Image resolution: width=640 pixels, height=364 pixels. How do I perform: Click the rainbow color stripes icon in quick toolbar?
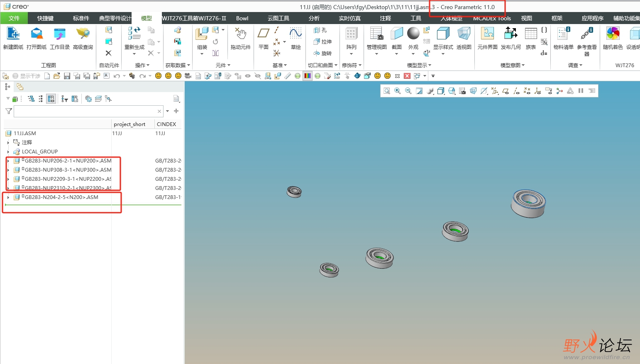pos(308,76)
